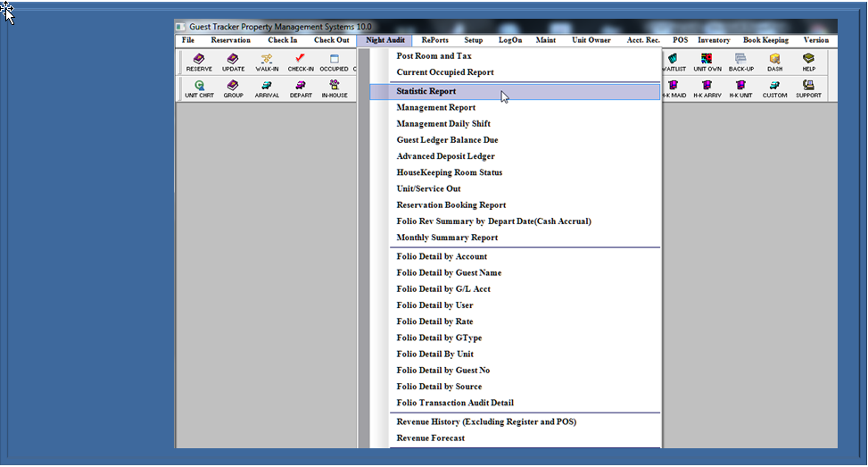Click the DEPART toolbar icon
Image resolution: width=868 pixels, height=467 pixels.
pos(301,88)
